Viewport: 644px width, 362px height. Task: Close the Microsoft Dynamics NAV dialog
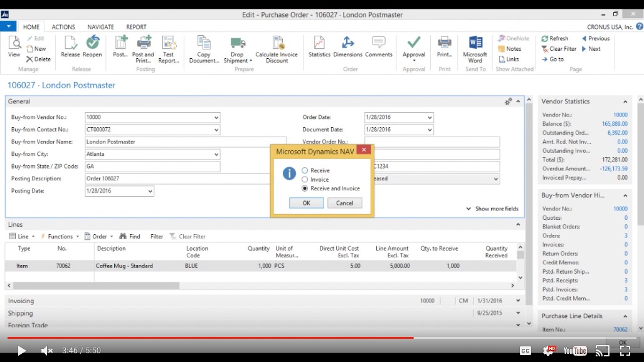364,150
